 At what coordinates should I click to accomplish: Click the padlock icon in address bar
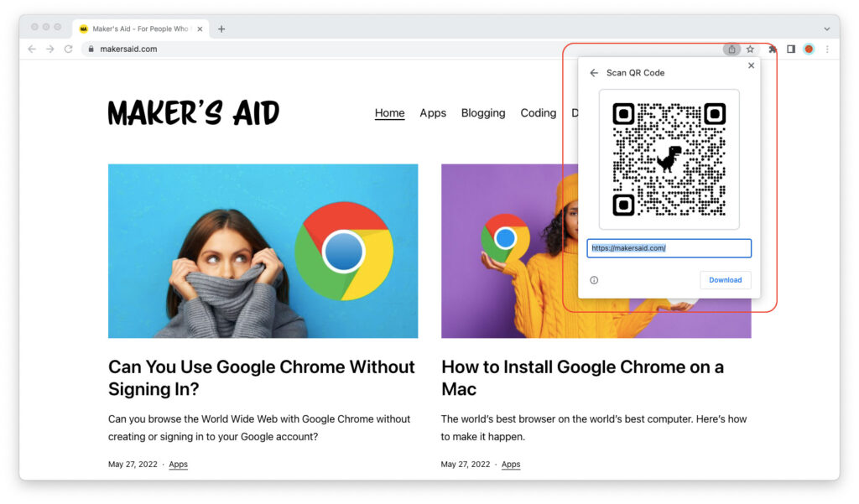91,49
